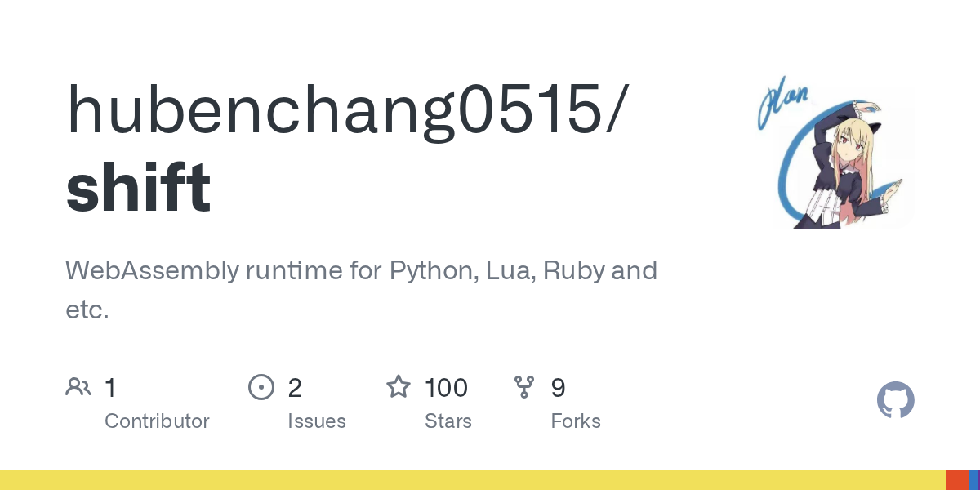Click the "Issues" label
980x490 pixels.
tap(317, 421)
